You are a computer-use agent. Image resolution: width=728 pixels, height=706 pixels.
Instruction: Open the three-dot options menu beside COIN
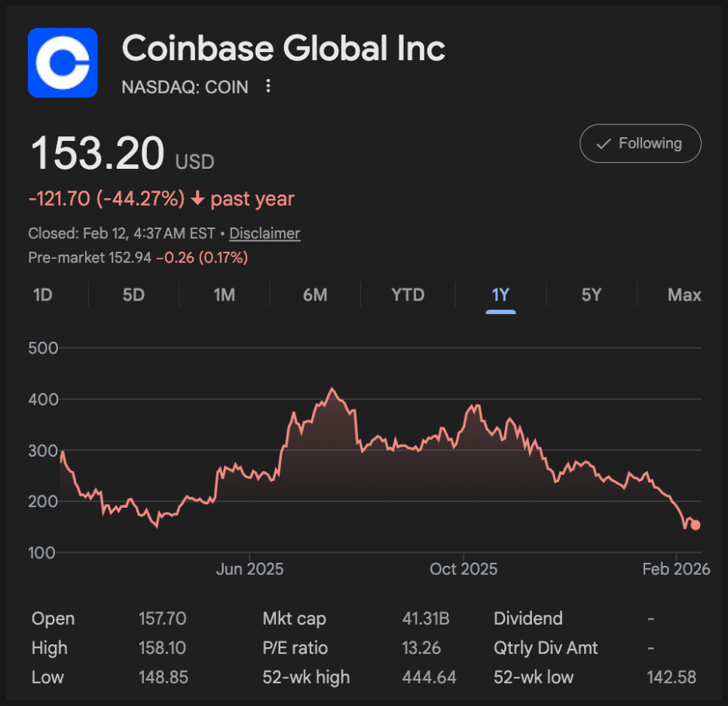(268, 87)
